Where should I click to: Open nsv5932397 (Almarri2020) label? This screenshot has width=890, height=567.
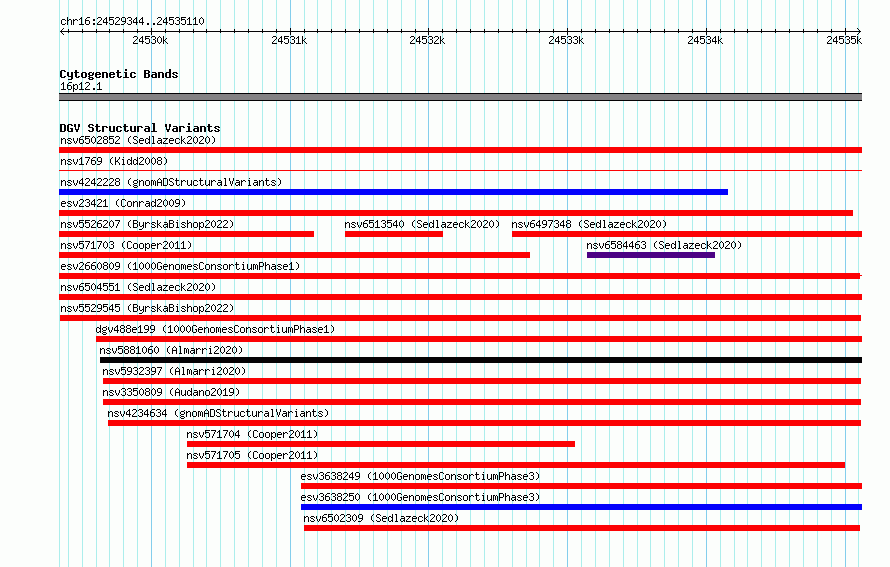[x=174, y=371]
